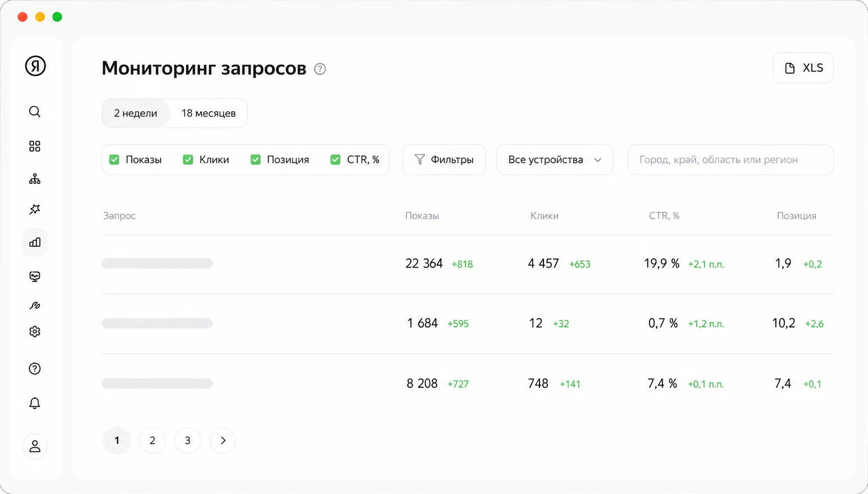
Task: Sort by the Запрос column header
Action: click(120, 216)
